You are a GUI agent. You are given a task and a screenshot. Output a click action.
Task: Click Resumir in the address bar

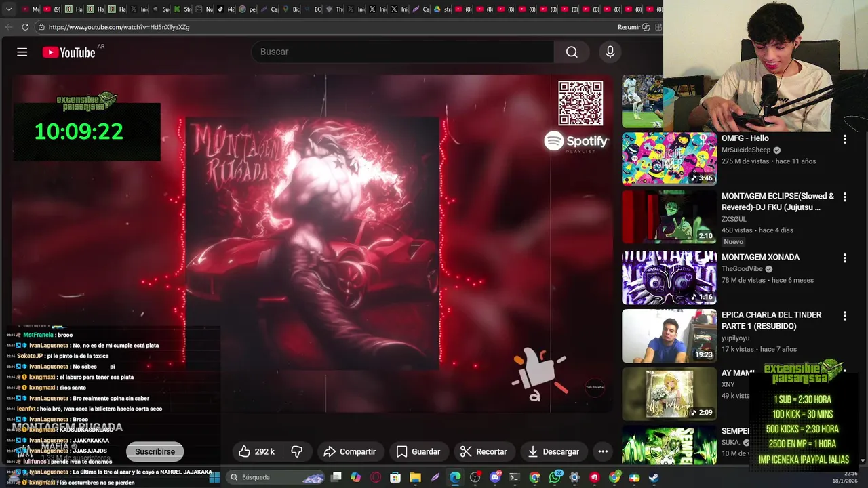coord(634,27)
